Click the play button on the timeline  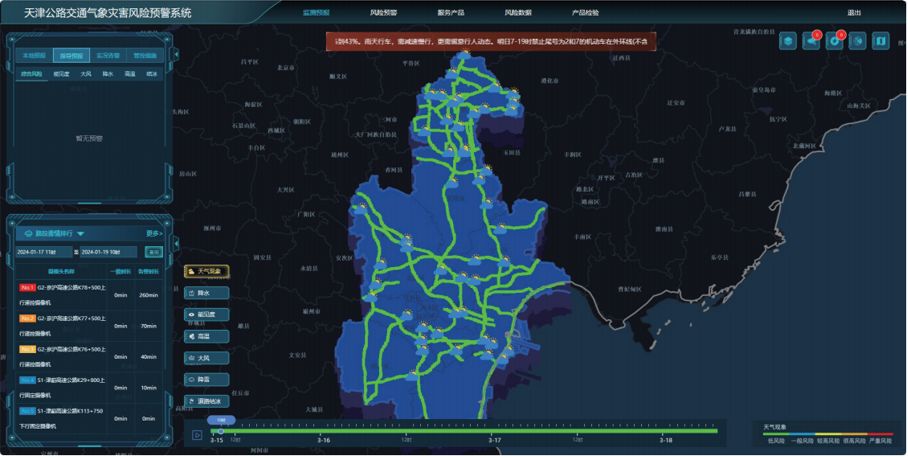(197, 435)
